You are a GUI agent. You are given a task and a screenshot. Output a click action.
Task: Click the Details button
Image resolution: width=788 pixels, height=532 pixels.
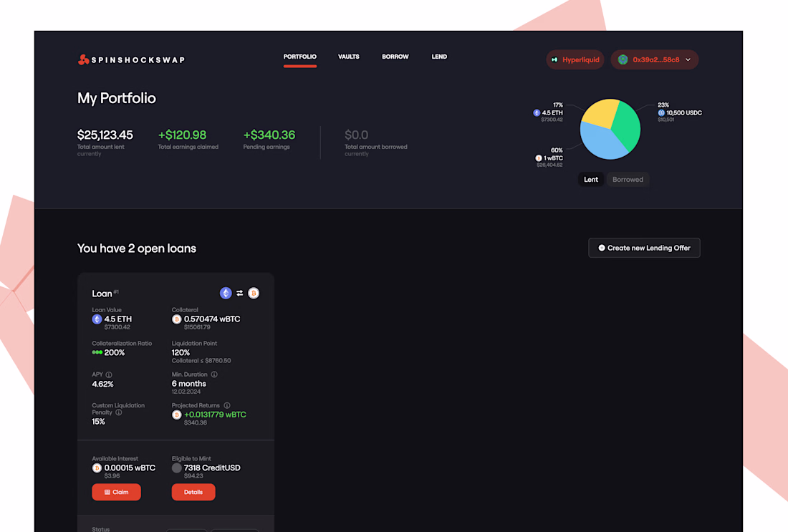point(193,493)
